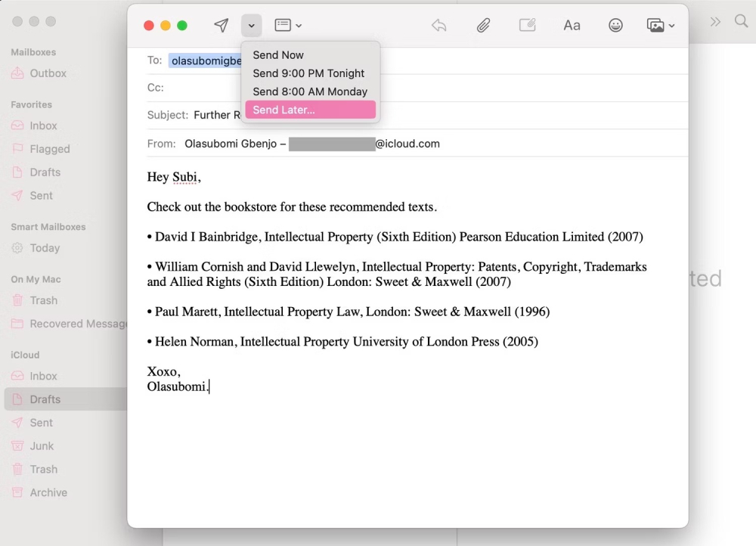Click the Markup compose icon
The height and width of the screenshot is (546, 756).
[x=527, y=25]
